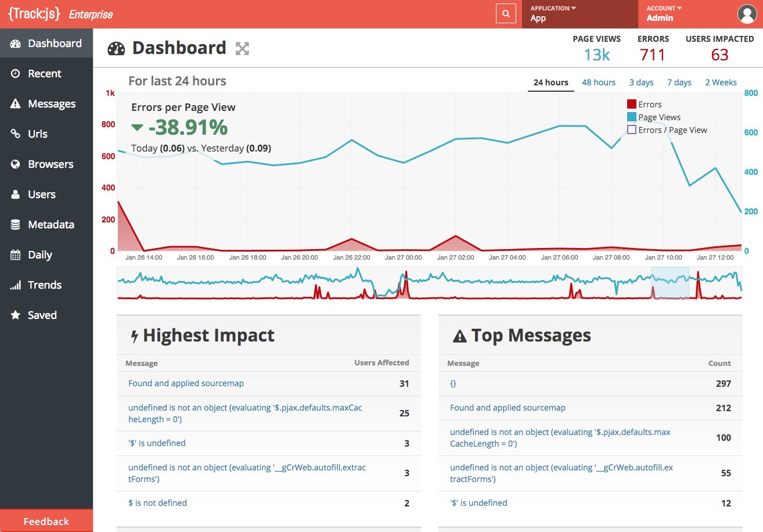Click the highlighted range selector in the overview chart
763x532 pixels.
point(670,283)
